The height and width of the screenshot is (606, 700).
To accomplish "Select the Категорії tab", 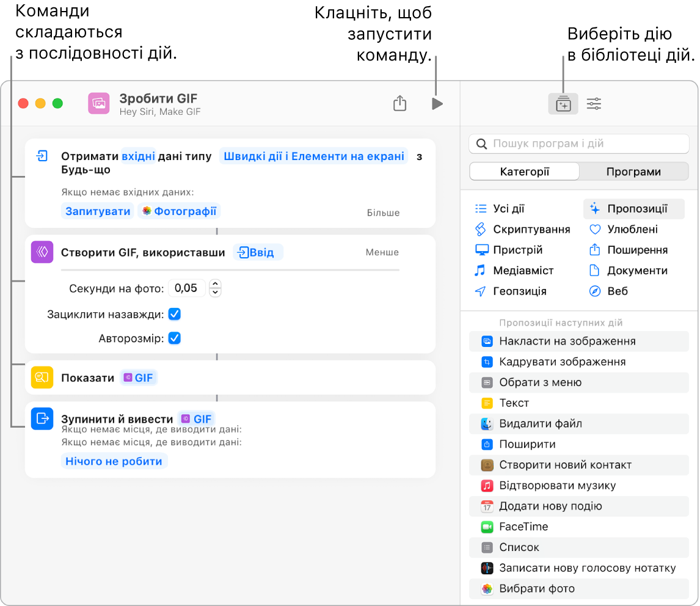I will click(523, 172).
